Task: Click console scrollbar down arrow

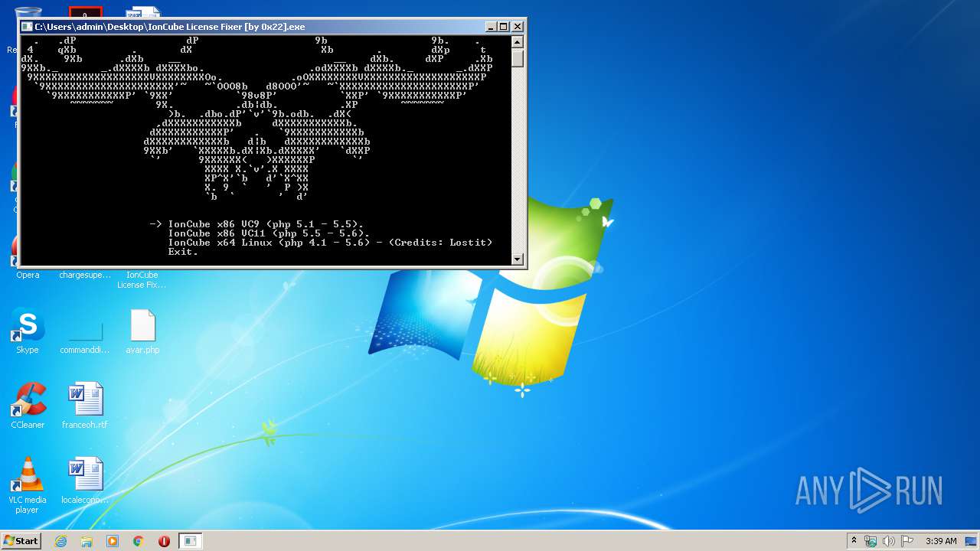Action: [518, 259]
